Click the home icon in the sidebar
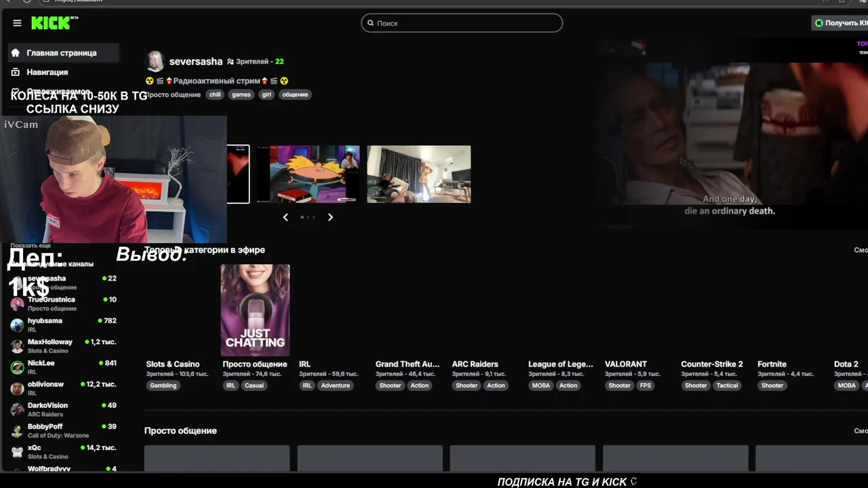The width and height of the screenshot is (868, 488). pyautogui.click(x=16, y=53)
